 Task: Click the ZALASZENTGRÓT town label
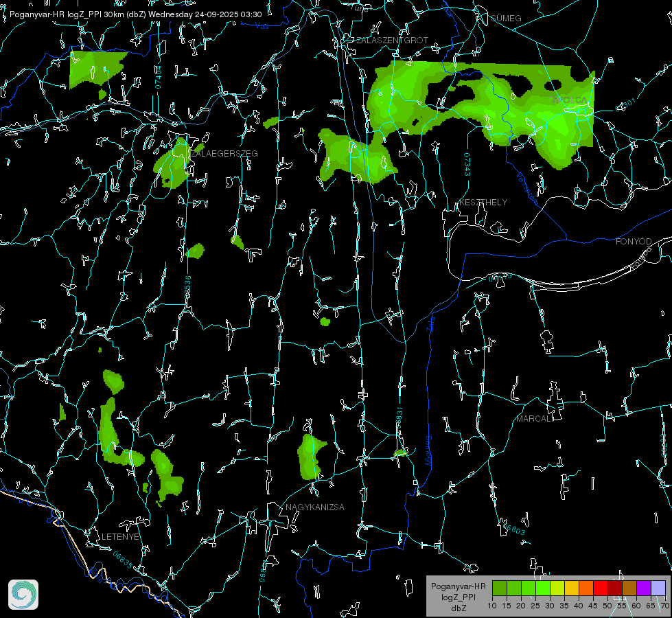393,40
